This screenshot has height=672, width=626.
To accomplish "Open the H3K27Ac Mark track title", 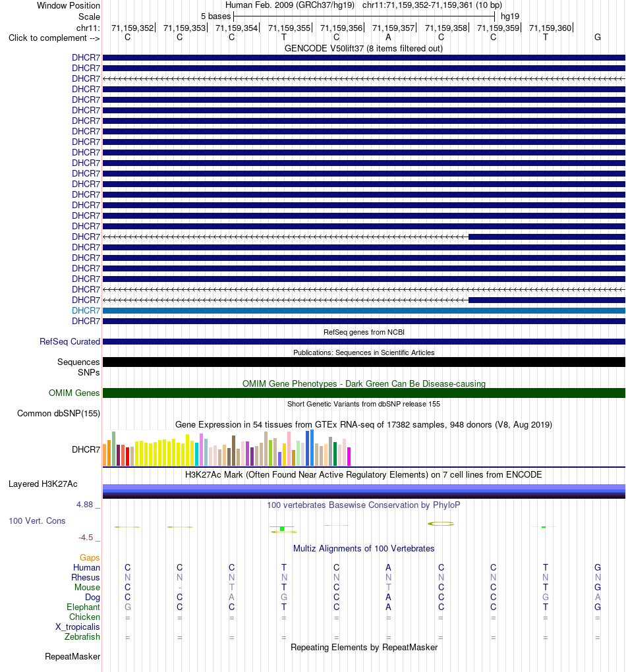I will pos(364,475).
